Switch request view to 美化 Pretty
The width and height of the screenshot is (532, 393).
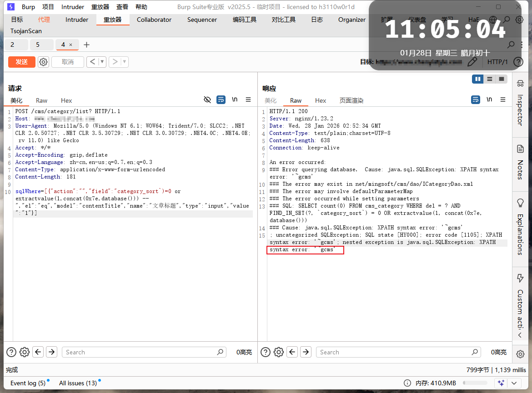[16, 101]
